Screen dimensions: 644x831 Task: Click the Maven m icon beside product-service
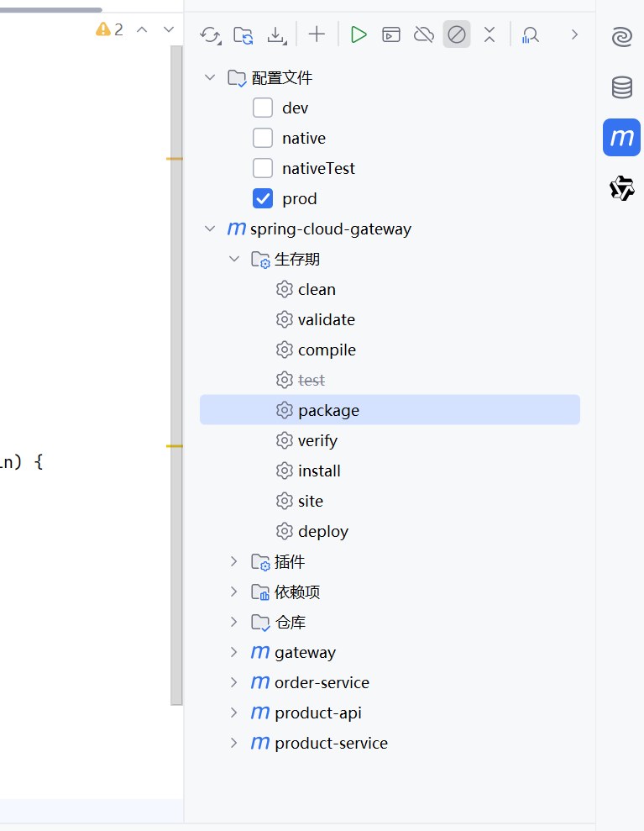click(260, 743)
